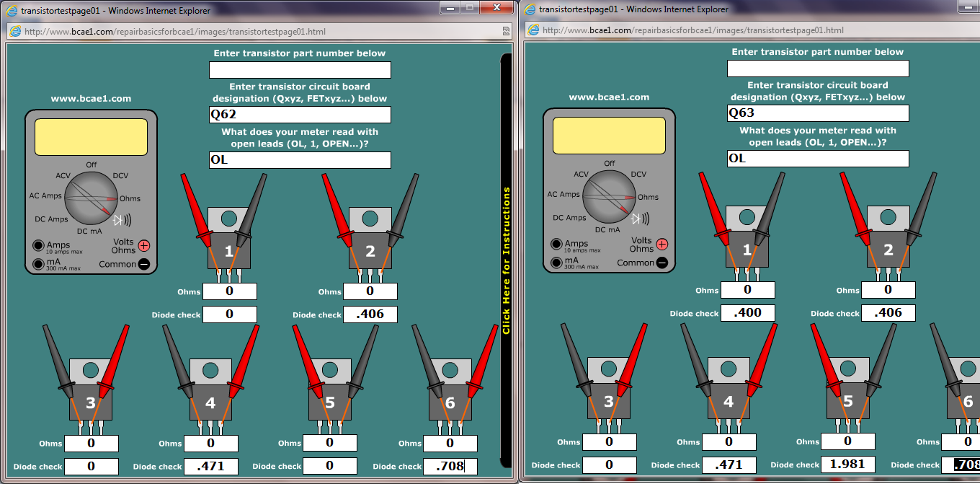
Task: Click black minus Common jack on right meter
Action: click(661, 263)
